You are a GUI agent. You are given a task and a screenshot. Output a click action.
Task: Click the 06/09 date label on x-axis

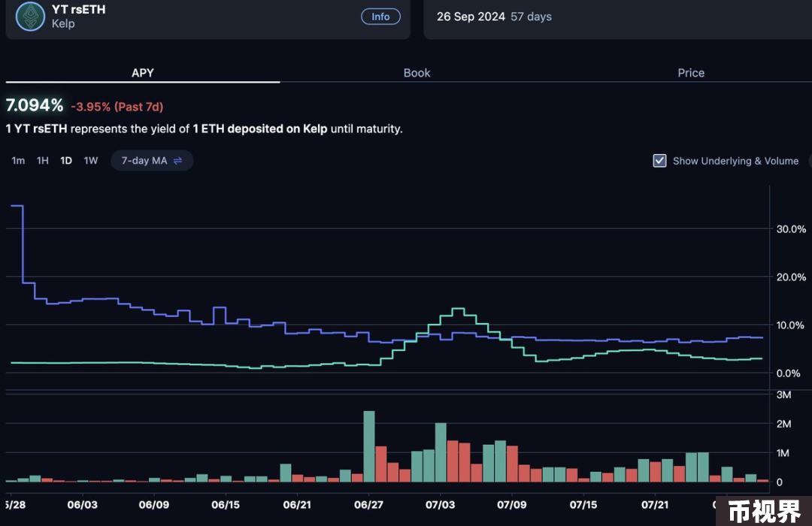[x=154, y=505]
